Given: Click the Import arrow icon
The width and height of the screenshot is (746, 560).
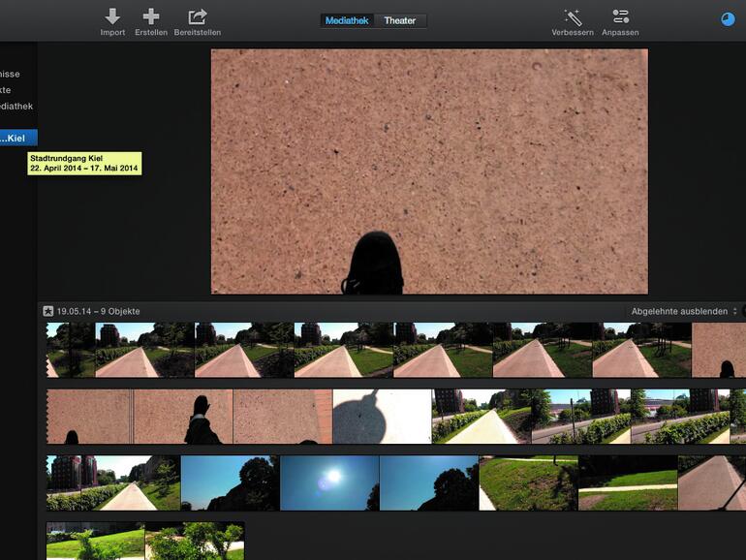Looking at the screenshot, I should (112, 17).
